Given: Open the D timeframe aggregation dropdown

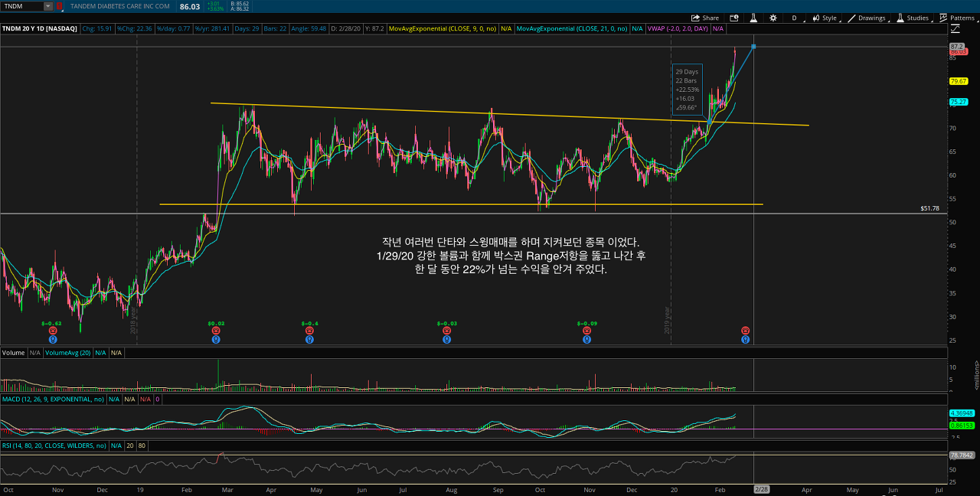Looking at the screenshot, I should coord(794,18).
